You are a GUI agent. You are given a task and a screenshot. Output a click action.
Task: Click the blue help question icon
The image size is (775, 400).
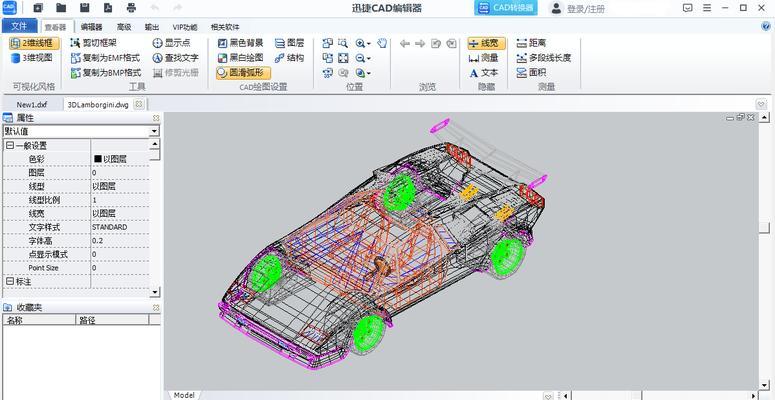pyautogui.click(x=766, y=27)
